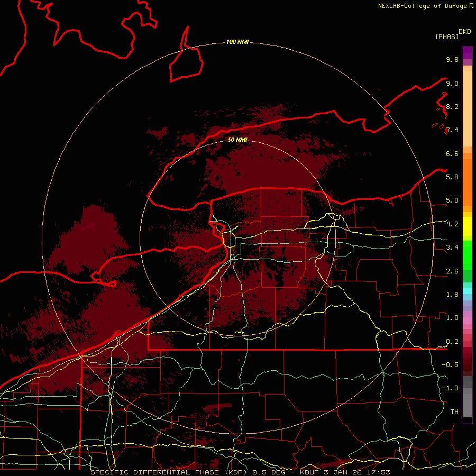
Task: Select the 4.2 value on the scale
Action: (452, 224)
